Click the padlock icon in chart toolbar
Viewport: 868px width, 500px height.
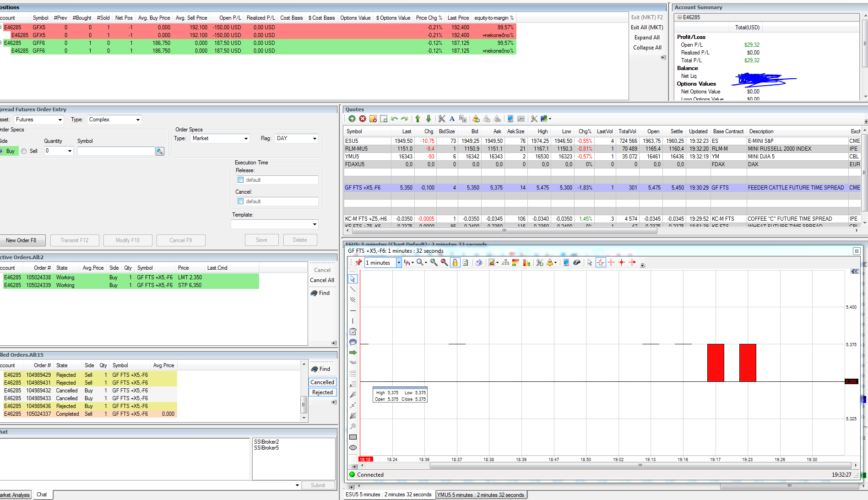click(455, 262)
